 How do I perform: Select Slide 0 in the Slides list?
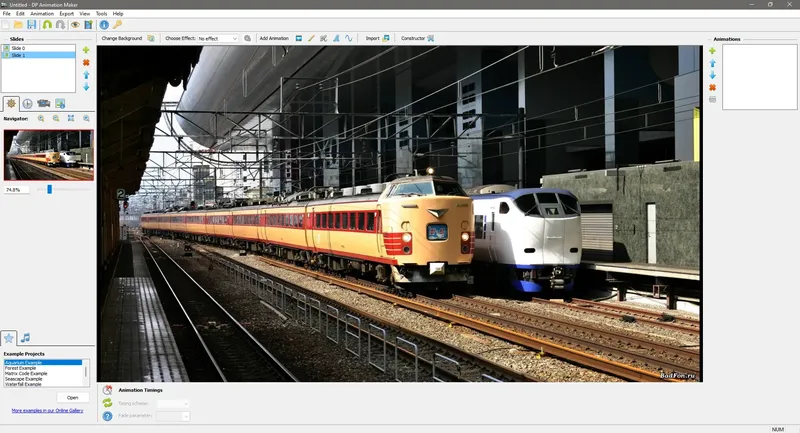(39, 48)
